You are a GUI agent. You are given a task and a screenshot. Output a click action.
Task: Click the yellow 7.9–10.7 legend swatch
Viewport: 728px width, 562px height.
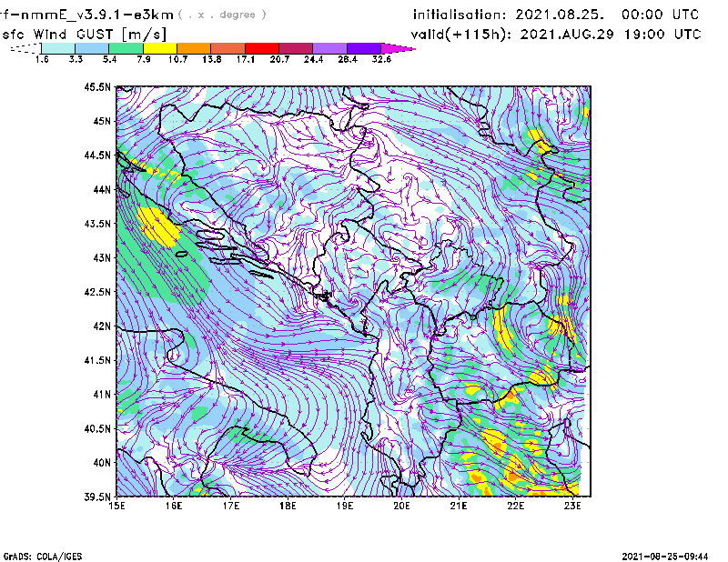tap(160, 48)
